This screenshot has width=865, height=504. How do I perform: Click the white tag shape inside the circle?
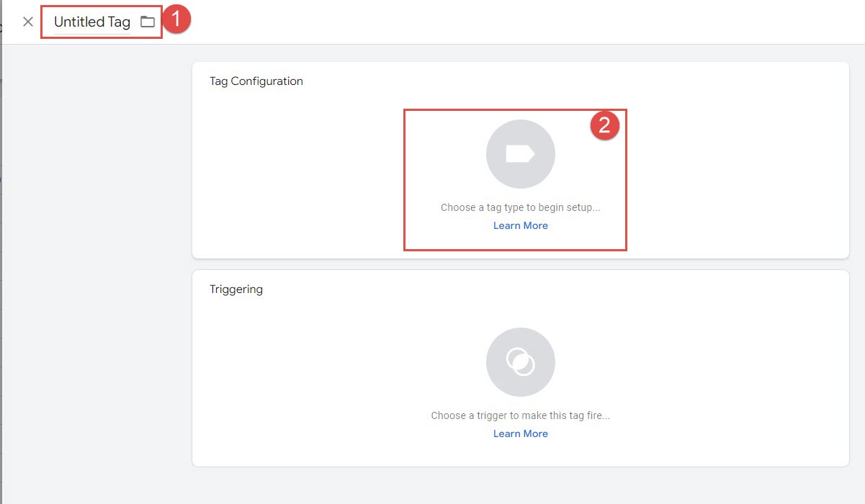(x=520, y=153)
